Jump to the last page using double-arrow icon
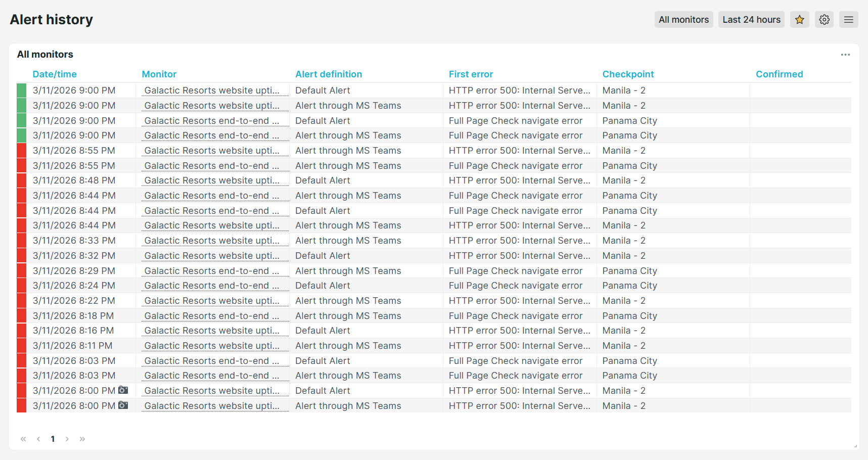 click(x=82, y=439)
